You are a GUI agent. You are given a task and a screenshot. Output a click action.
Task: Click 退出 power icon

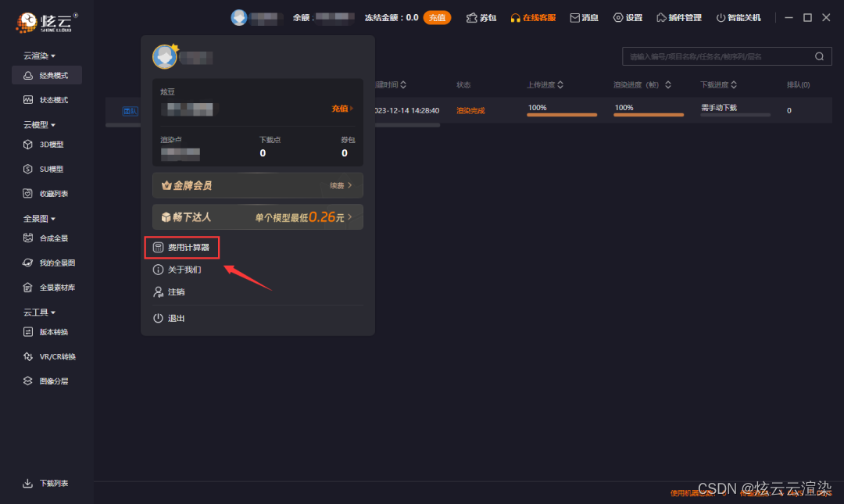pos(158,318)
